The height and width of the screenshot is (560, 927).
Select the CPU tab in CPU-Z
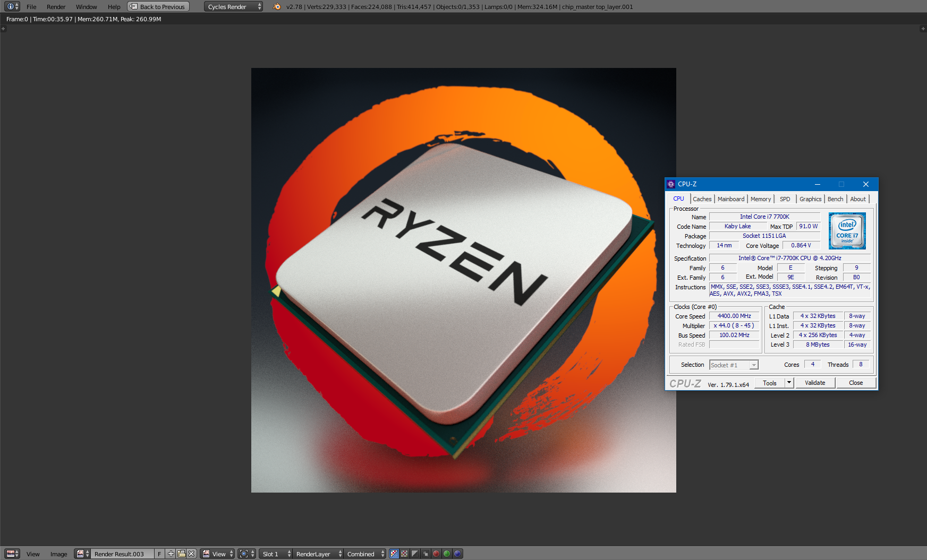(678, 199)
